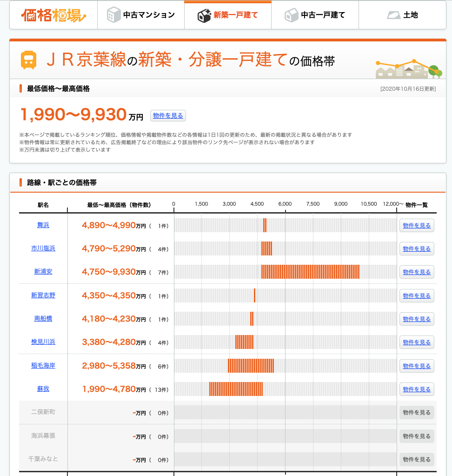Switch to the 土地 tab
The height and width of the screenshot is (476, 452).
click(402, 15)
